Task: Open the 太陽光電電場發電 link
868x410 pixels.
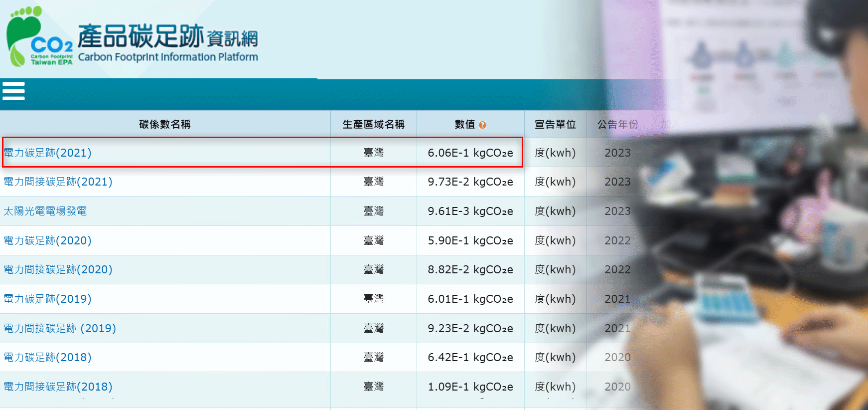Action: point(45,211)
